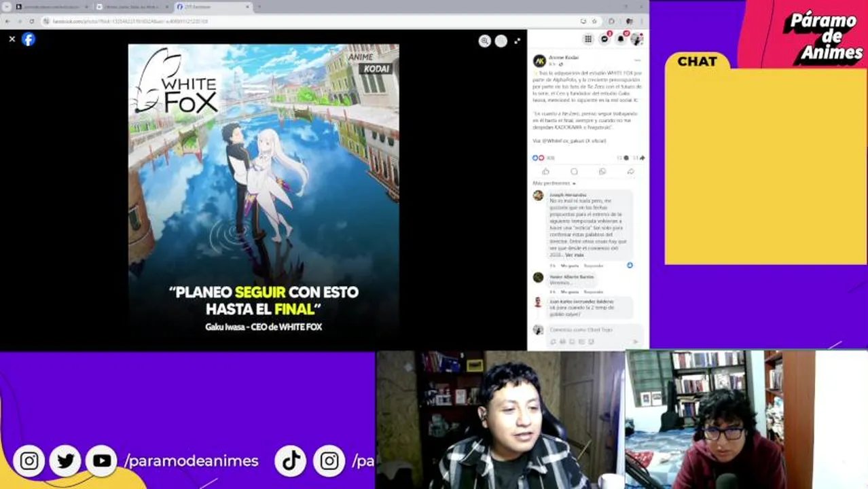
Task: Click the CHAT panel header
Action: 698,61
